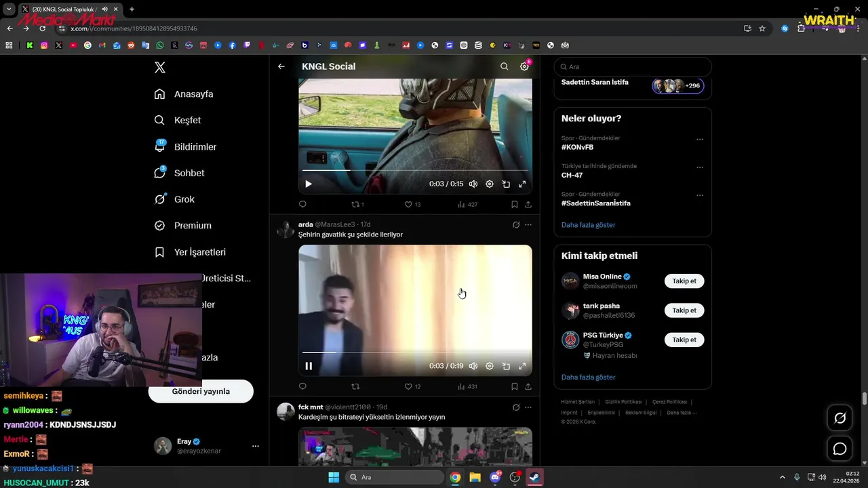Like arda's post with 12 likes
Viewport: 868px width, 488px height.
click(412, 386)
